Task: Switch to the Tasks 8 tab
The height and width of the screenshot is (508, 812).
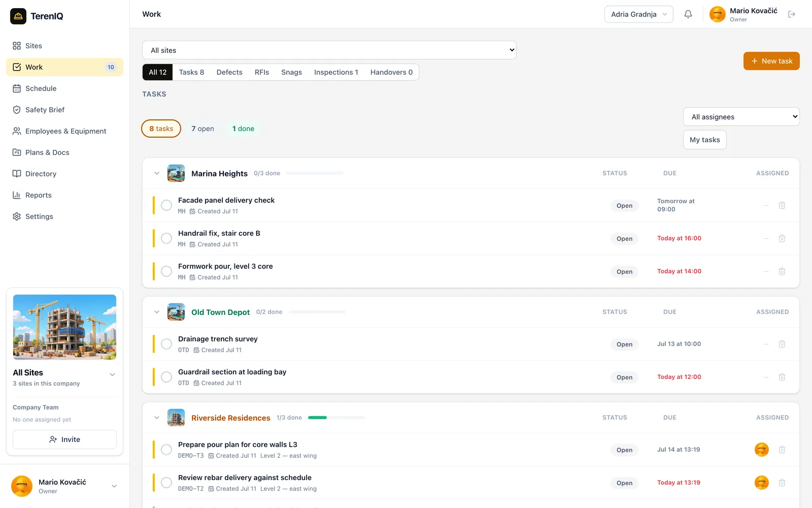Action: [191, 72]
